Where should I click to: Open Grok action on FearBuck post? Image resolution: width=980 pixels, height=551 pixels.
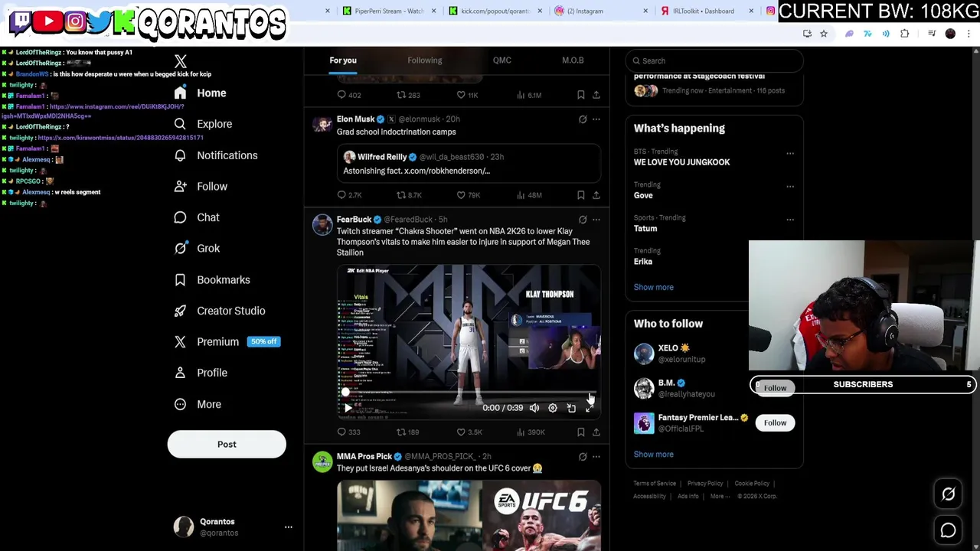(583, 220)
